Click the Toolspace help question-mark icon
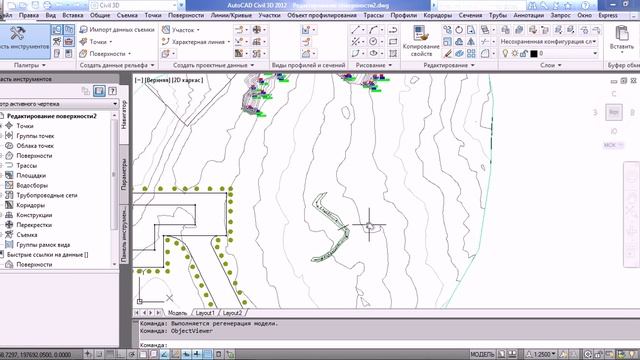The image size is (640, 360). (112, 91)
